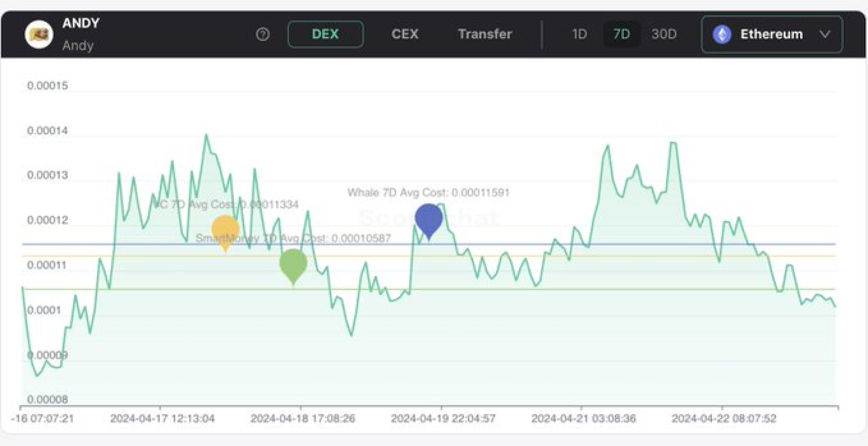Click the SmartMoney 7D Avg Cost label

[x=293, y=238]
